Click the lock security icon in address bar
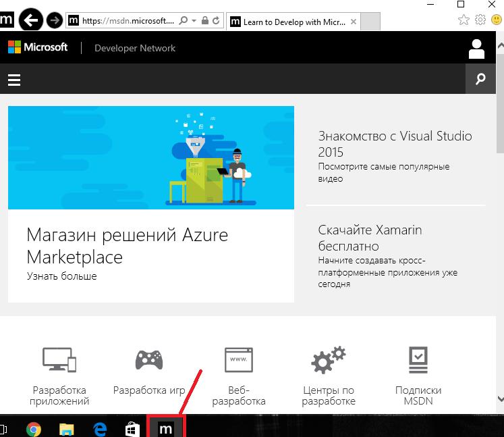This screenshot has width=504, height=437. [204, 20]
